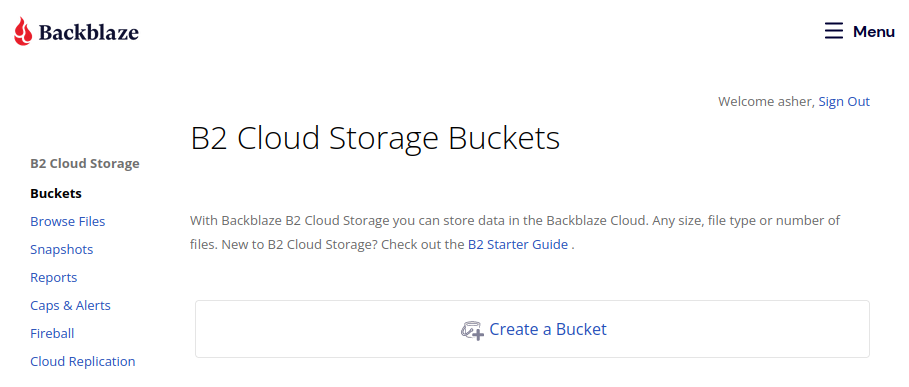
Task: Click the B2 Cloud Storage Buckets page title
Action: point(375,139)
